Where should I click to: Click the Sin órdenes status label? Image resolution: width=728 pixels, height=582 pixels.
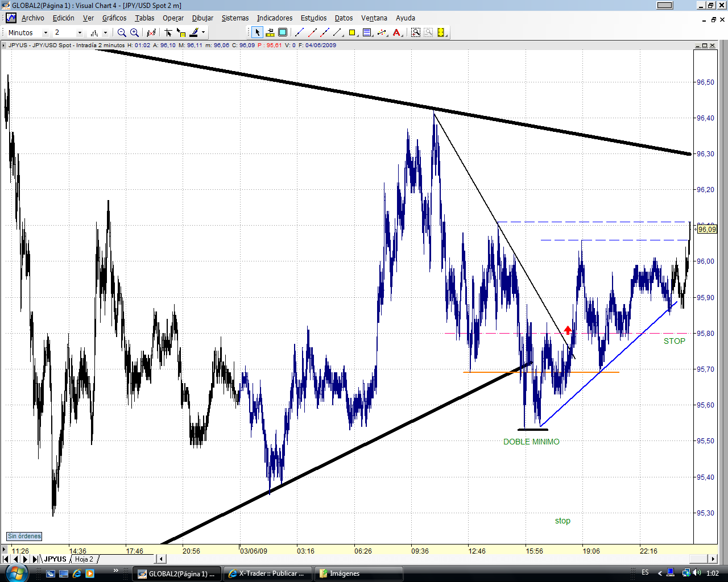pos(24,536)
